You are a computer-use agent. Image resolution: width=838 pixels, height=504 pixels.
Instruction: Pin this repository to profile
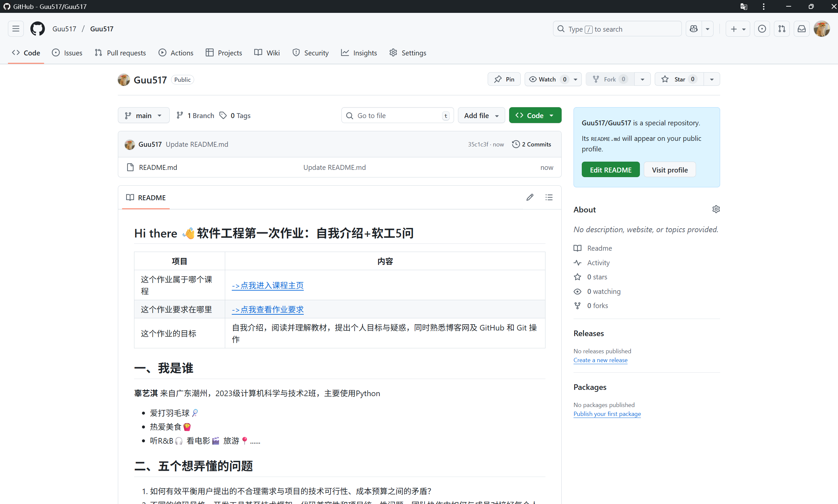(504, 79)
